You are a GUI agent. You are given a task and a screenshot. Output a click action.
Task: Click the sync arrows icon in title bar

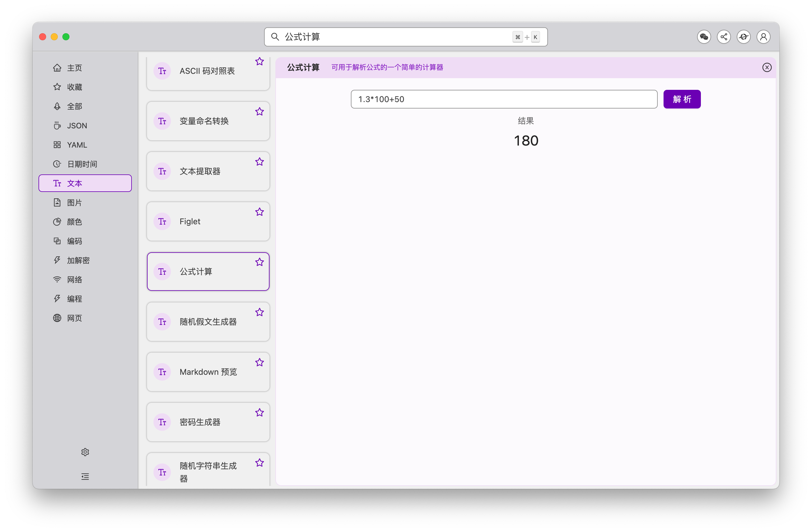pyautogui.click(x=743, y=37)
